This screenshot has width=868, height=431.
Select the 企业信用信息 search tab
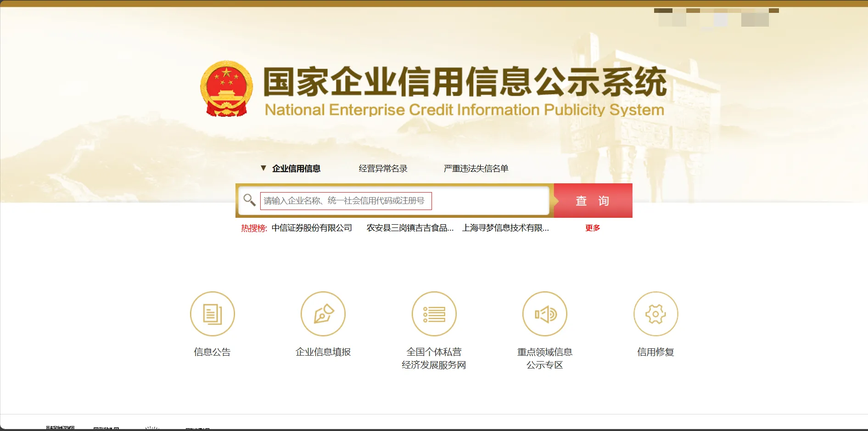coord(296,169)
